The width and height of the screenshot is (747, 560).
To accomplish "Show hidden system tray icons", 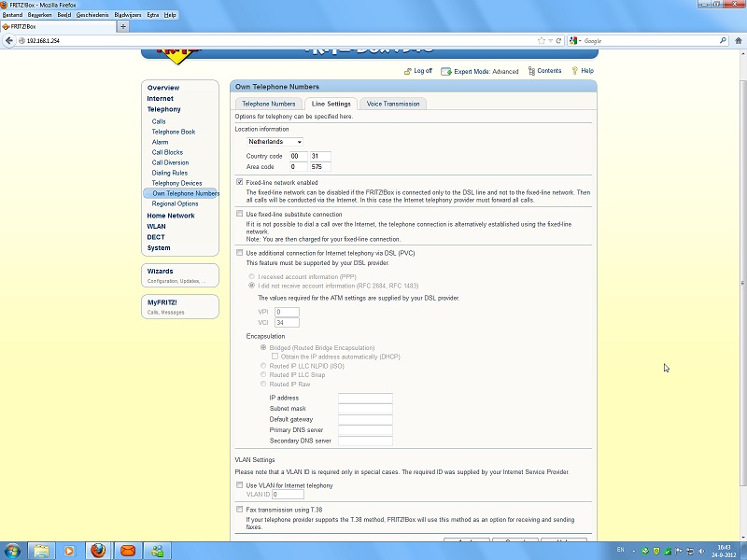I will click(634, 551).
